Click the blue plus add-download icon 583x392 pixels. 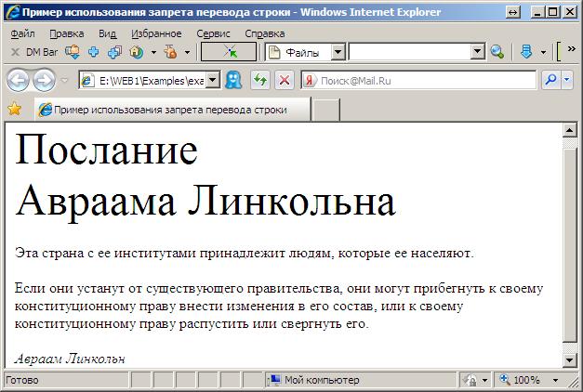pos(93,52)
